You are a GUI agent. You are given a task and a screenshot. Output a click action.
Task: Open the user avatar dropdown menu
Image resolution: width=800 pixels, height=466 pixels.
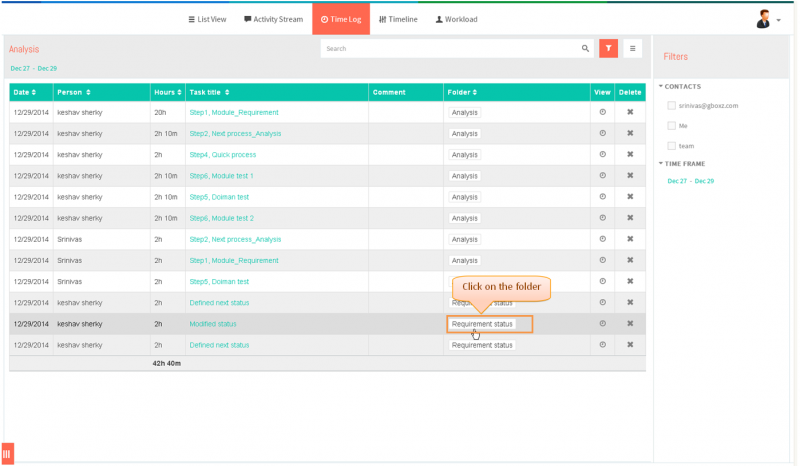click(768, 19)
